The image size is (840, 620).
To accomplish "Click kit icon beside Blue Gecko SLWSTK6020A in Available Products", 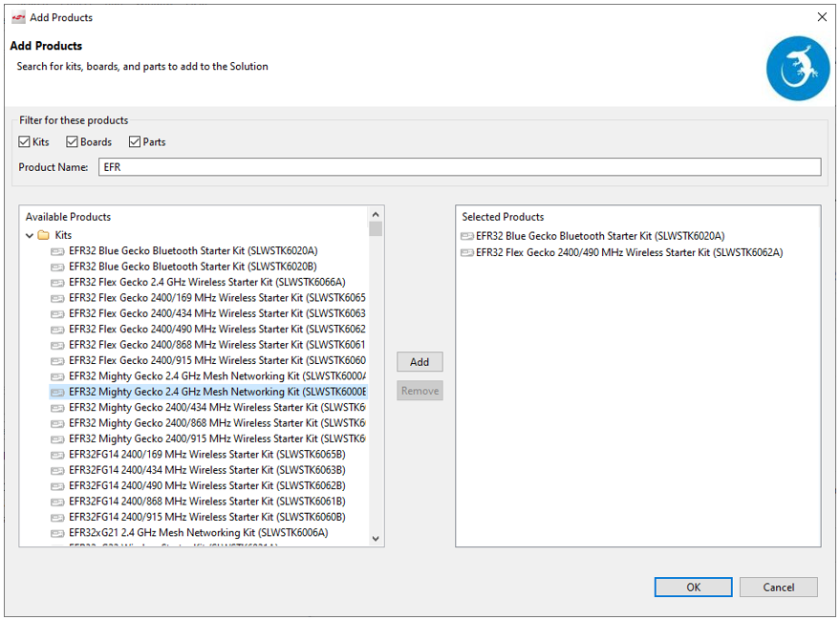I will point(57,251).
